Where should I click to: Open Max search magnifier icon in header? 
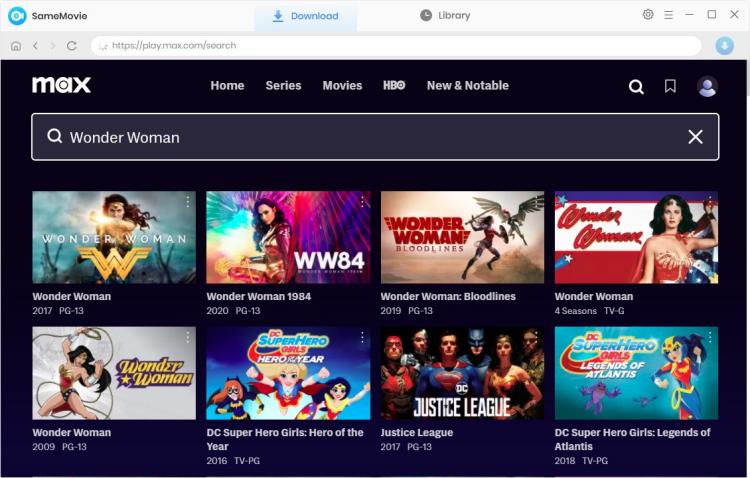636,87
